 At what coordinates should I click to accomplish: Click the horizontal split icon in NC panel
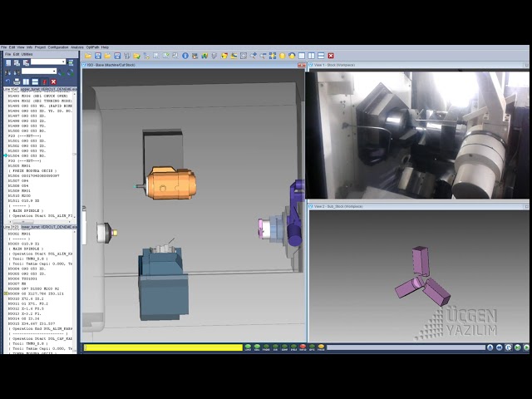tap(35, 81)
